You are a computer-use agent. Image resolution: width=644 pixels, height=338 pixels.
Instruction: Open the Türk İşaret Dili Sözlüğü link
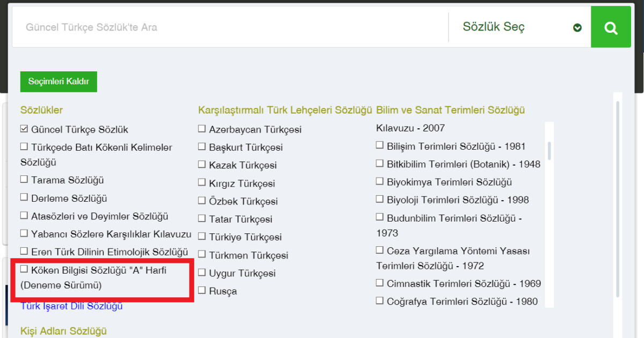71,306
